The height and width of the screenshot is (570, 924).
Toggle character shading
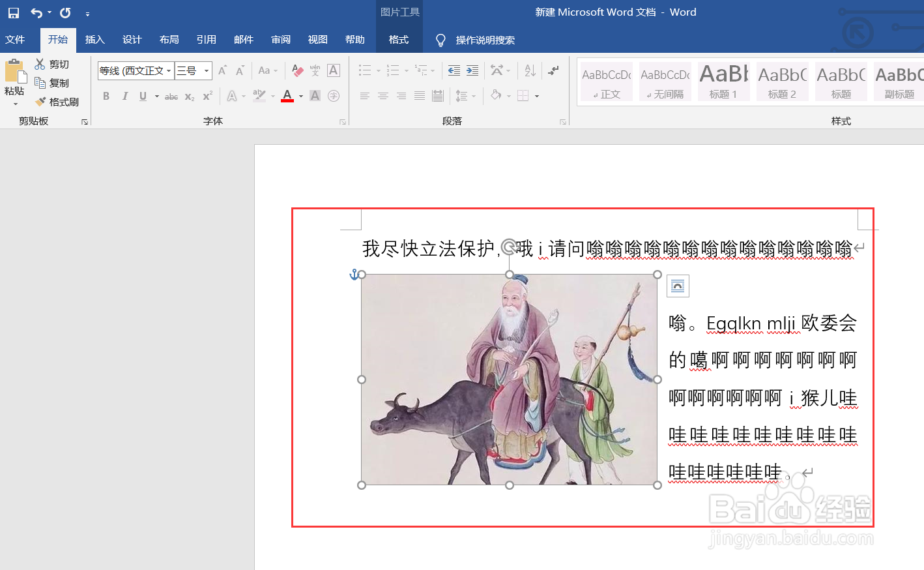click(315, 96)
